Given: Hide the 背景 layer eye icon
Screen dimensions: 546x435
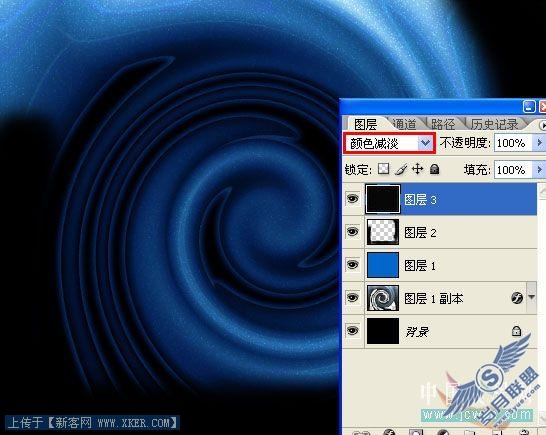Looking at the screenshot, I should pyautogui.click(x=352, y=331).
